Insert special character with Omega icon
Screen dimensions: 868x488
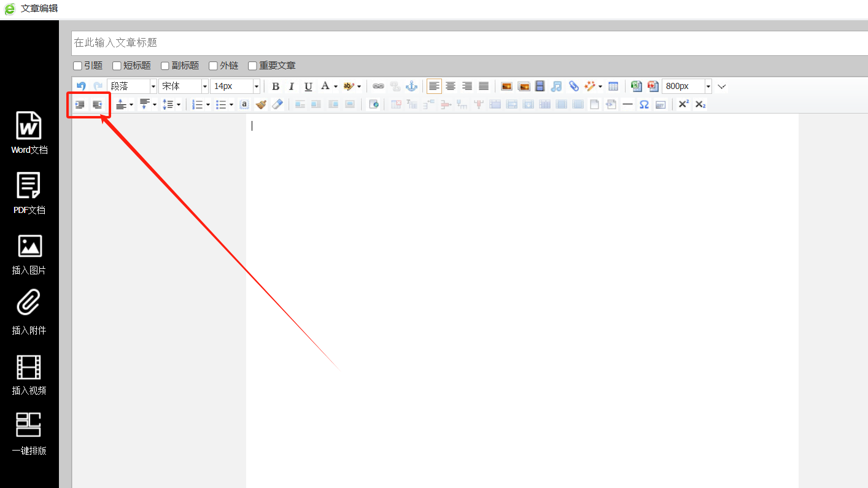tap(644, 105)
